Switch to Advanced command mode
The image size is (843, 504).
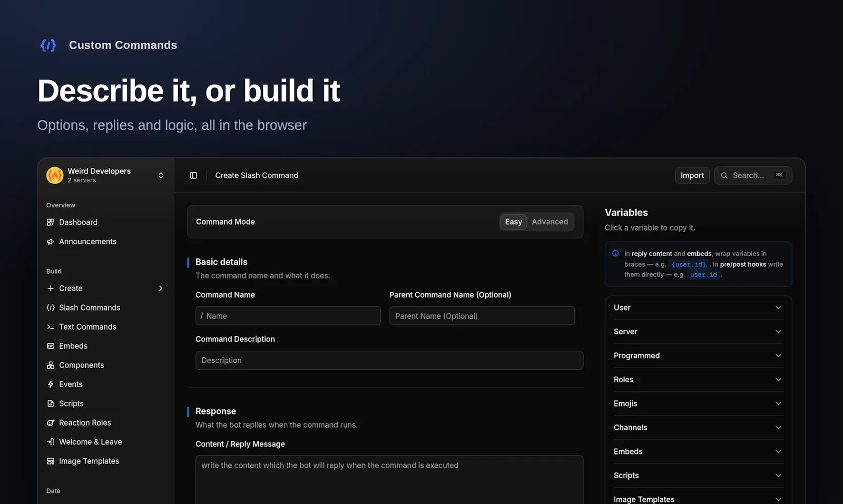(x=550, y=222)
